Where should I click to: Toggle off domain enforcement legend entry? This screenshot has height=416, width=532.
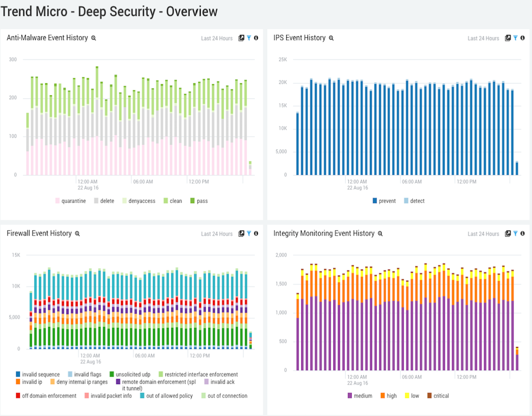(x=46, y=396)
